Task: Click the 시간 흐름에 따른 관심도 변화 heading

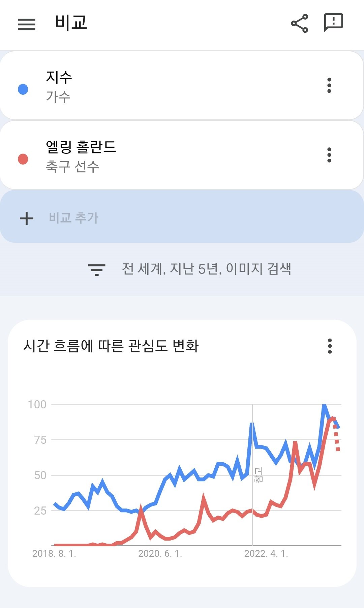Action: coord(111,346)
